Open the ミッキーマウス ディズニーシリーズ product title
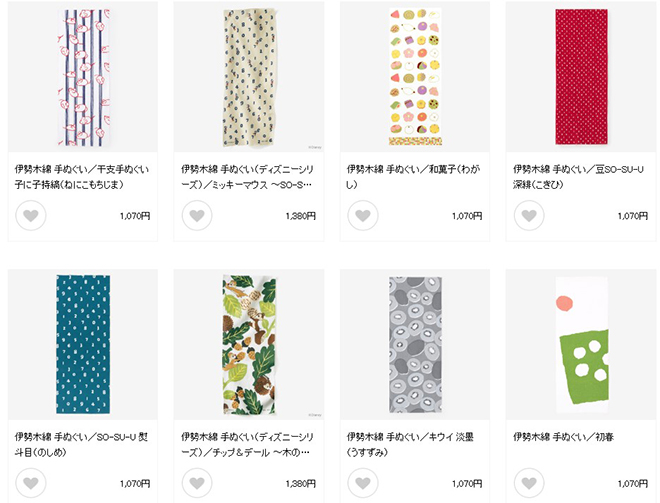The height and width of the screenshot is (503, 660). (x=247, y=177)
